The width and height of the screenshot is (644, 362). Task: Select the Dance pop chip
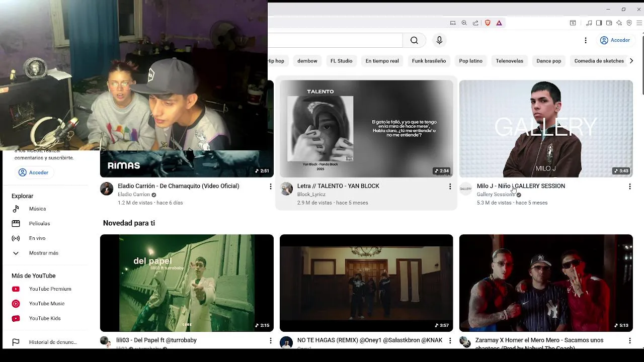tap(548, 61)
